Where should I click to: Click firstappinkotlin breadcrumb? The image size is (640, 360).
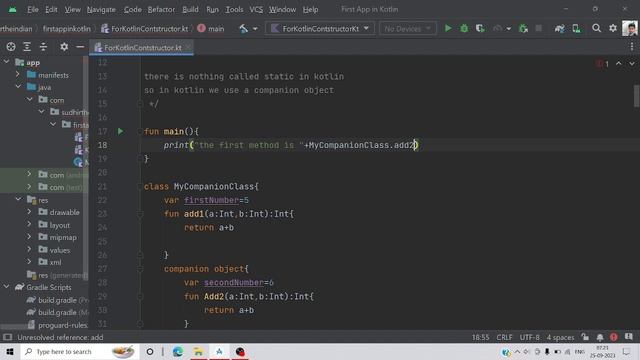(67, 29)
